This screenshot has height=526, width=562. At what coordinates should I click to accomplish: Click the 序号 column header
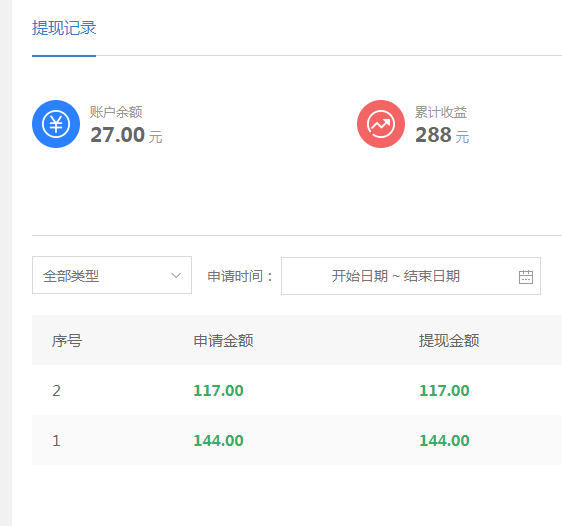click(x=67, y=340)
